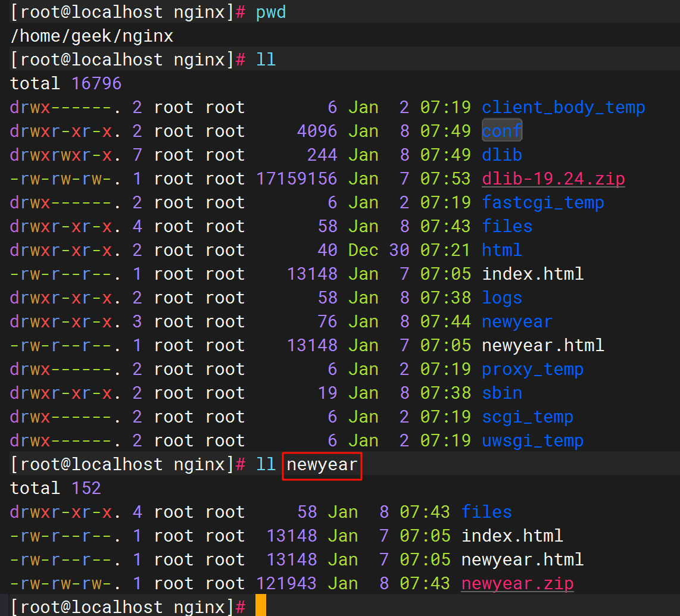Click the 07:21 timestamp

click(x=445, y=250)
